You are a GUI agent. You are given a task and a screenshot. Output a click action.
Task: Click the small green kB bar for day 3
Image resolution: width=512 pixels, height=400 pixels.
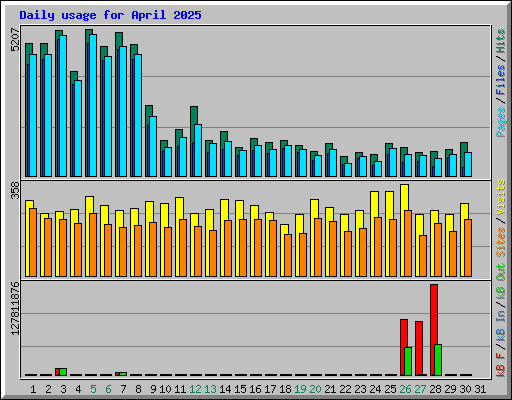pos(63,372)
